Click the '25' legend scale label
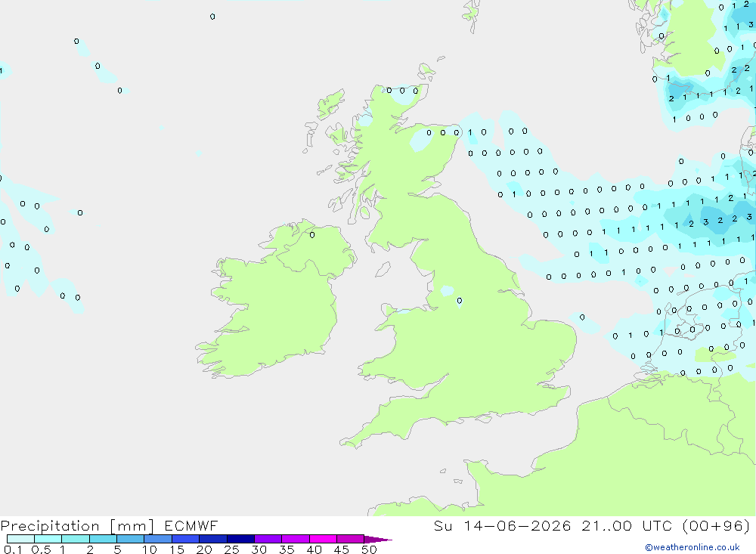The width and height of the screenshot is (756, 554). tap(231, 549)
